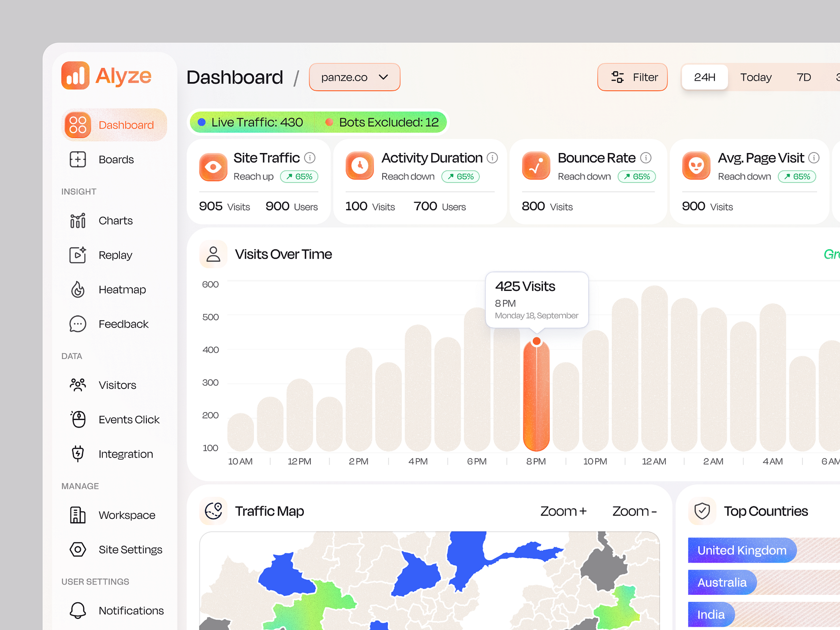Image resolution: width=840 pixels, height=630 pixels.
Task: Switch to the Today time range
Action: click(756, 77)
